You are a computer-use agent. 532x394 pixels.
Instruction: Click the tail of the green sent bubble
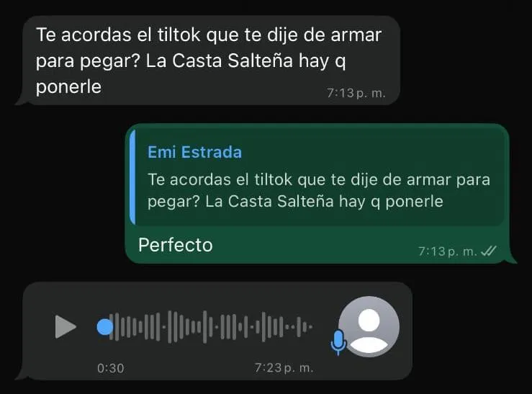click(511, 260)
